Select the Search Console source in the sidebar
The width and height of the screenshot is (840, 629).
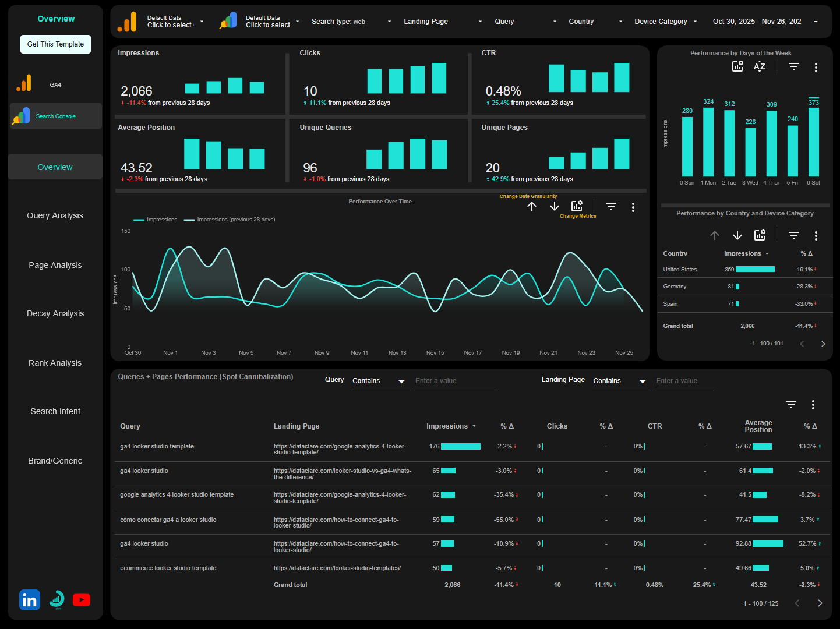tap(55, 116)
